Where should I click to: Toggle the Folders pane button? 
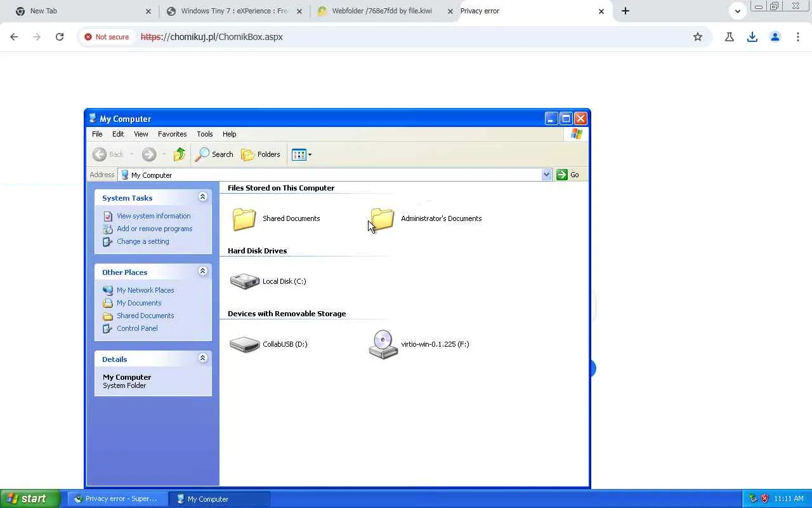pos(261,154)
